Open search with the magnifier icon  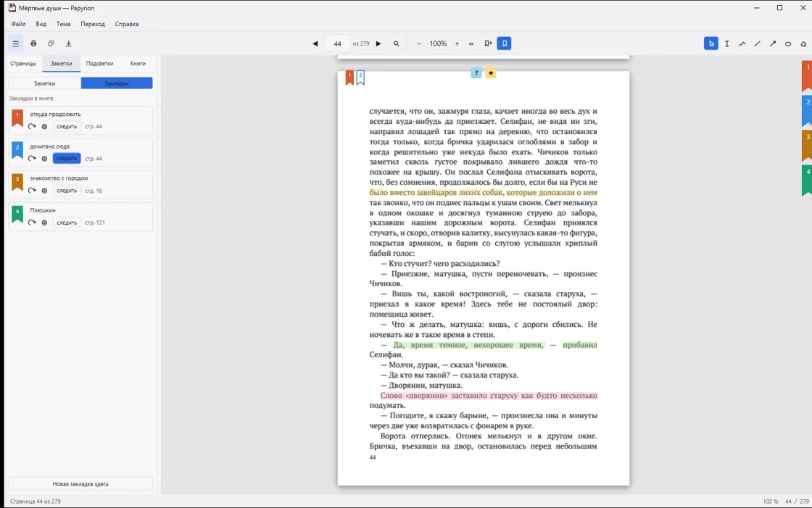(x=396, y=44)
